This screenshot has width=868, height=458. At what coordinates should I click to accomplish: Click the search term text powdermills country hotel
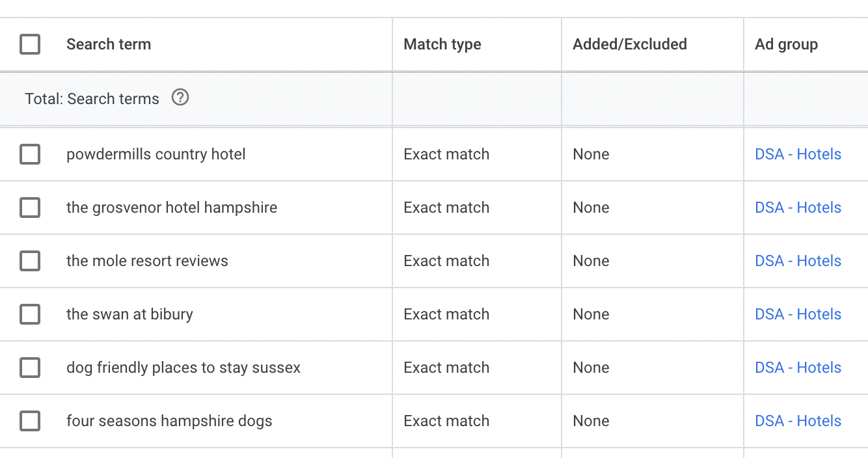156,154
